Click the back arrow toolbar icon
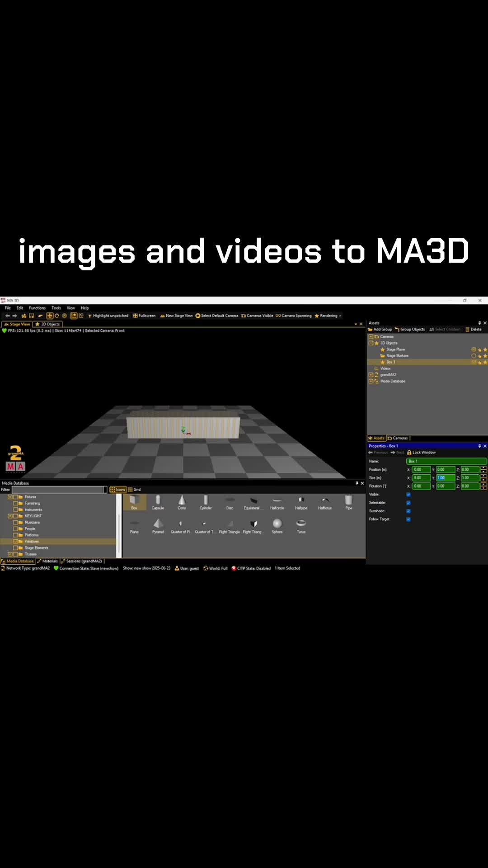Image resolution: width=488 pixels, height=868 pixels. click(x=7, y=316)
